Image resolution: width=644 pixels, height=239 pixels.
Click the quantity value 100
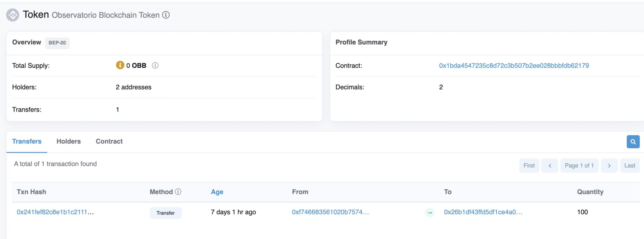(x=582, y=212)
